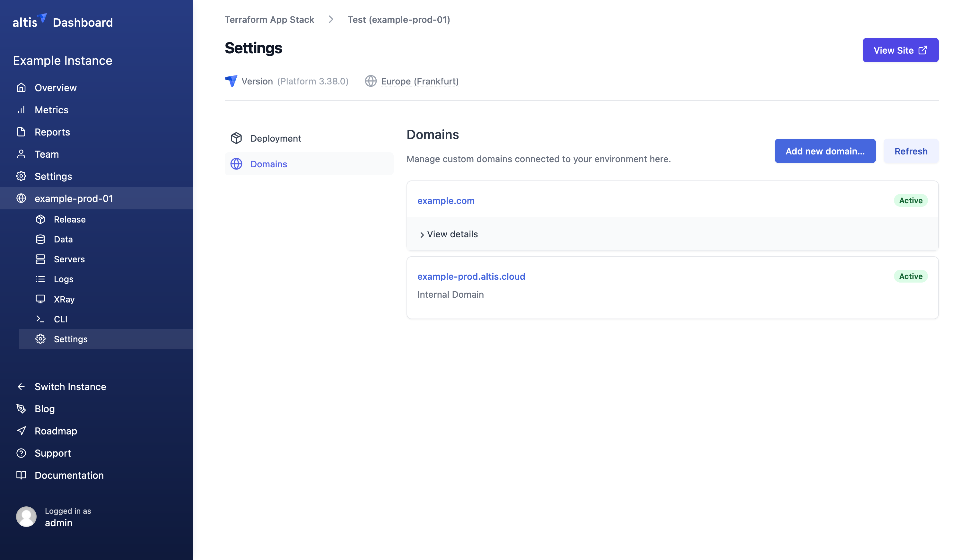
Task: Click the Active badge for example.com
Action: click(x=910, y=200)
